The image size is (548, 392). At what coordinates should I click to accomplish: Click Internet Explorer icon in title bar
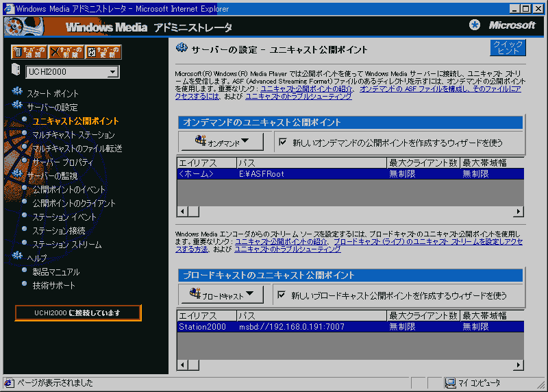point(8,8)
